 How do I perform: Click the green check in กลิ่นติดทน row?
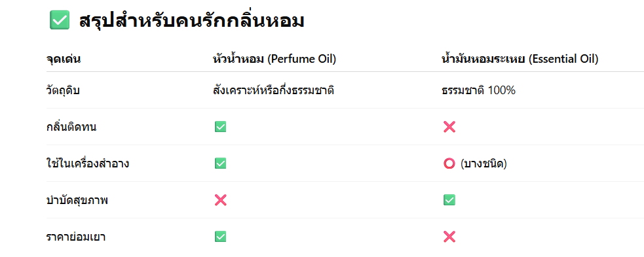point(221,127)
